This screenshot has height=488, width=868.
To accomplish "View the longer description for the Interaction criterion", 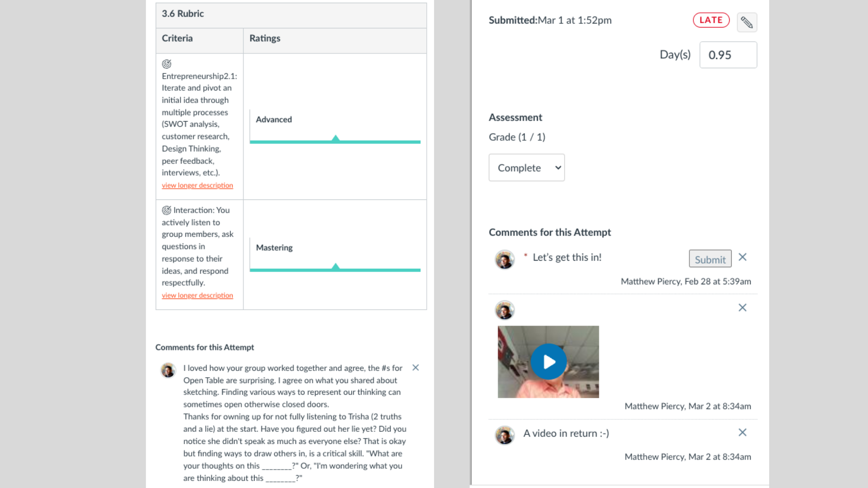I will 197,295.
